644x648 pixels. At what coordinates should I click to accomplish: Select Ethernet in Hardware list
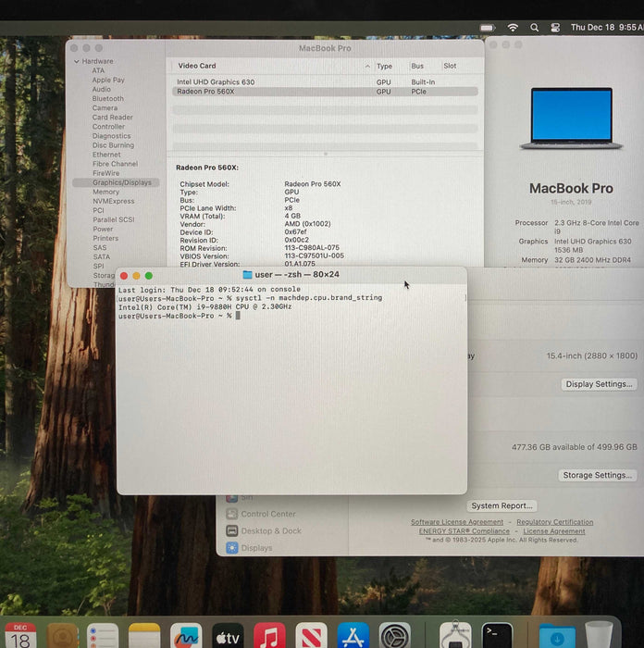pos(106,155)
